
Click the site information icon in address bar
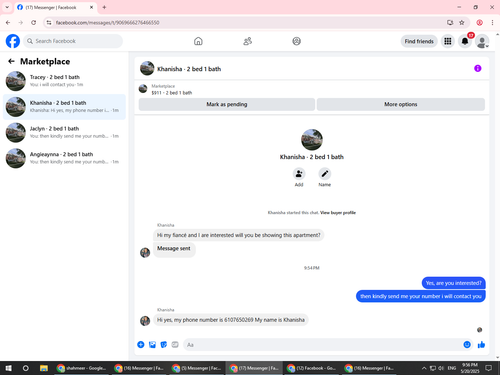click(49, 22)
